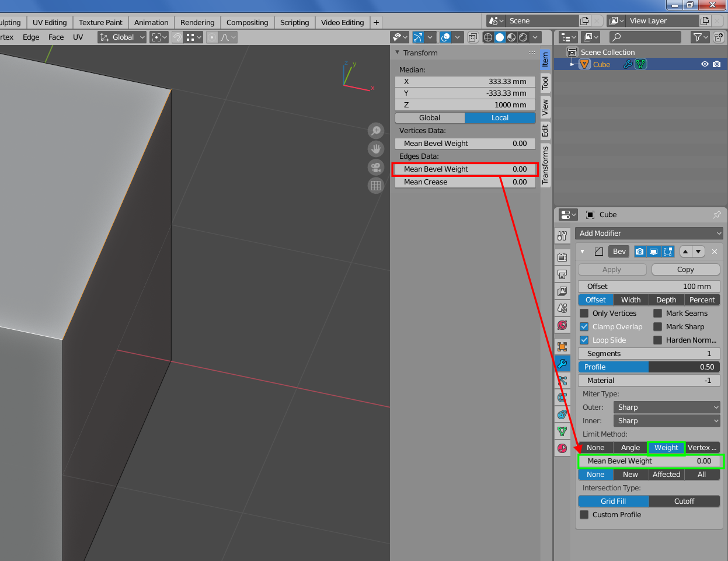728x561 pixels.
Task: Toggle proportional editing circle icon
Action: (212, 37)
